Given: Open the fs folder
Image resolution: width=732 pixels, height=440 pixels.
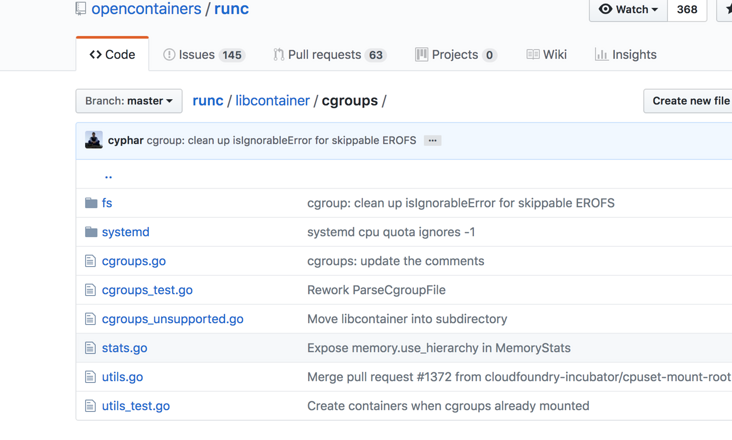Looking at the screenshot, I should (107, 203).
